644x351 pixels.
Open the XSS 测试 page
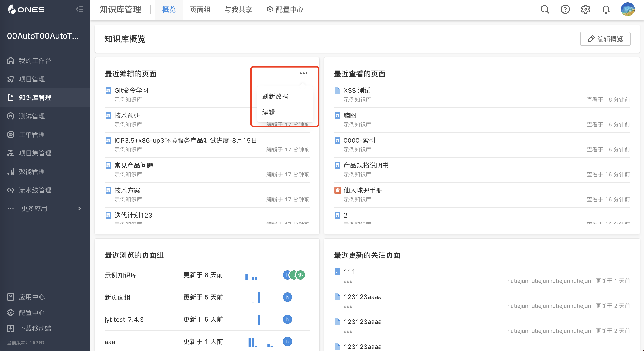357,90
